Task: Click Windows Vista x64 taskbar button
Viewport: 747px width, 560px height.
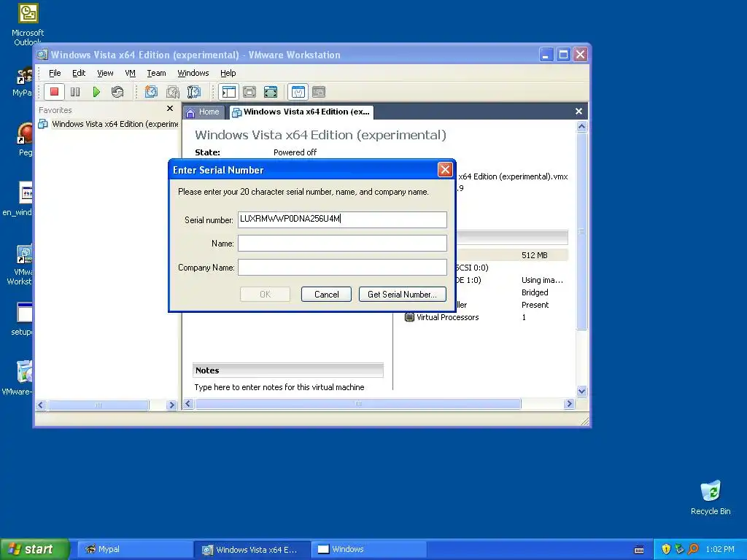Action: coord(252,549)
